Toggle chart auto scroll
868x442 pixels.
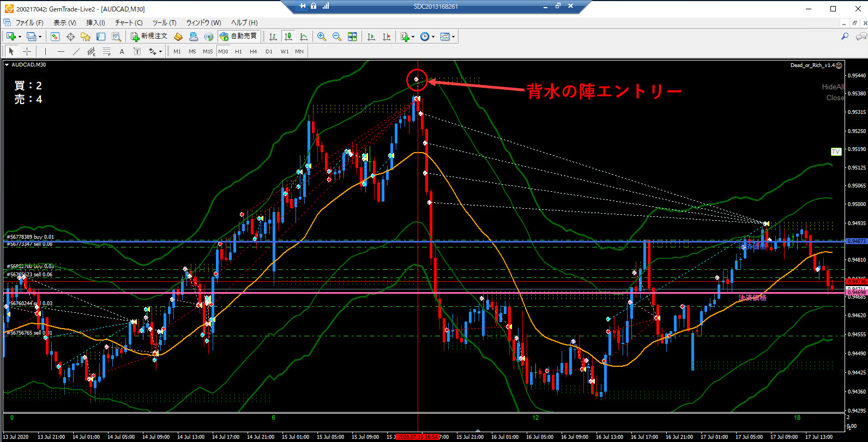click(371, 37)
